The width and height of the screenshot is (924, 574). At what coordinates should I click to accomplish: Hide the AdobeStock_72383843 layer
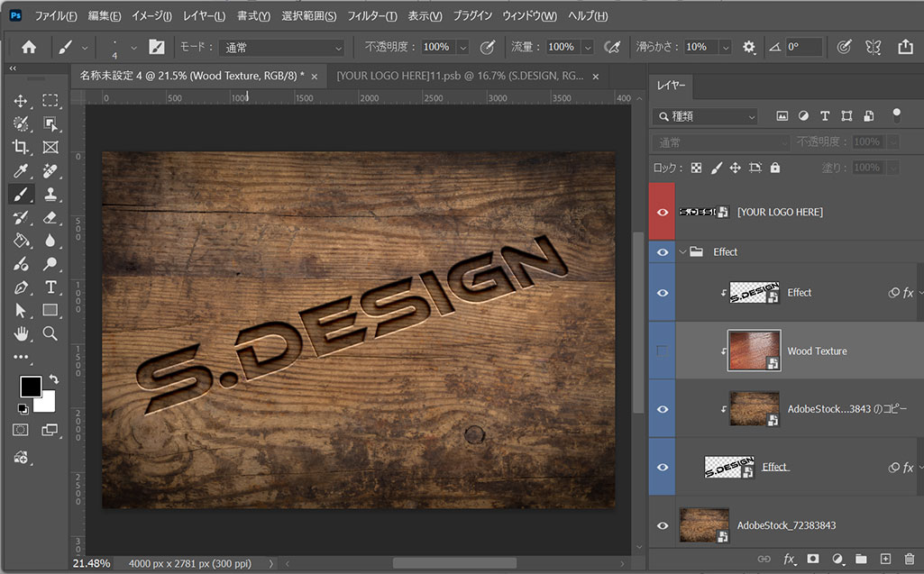click(663, 525)
